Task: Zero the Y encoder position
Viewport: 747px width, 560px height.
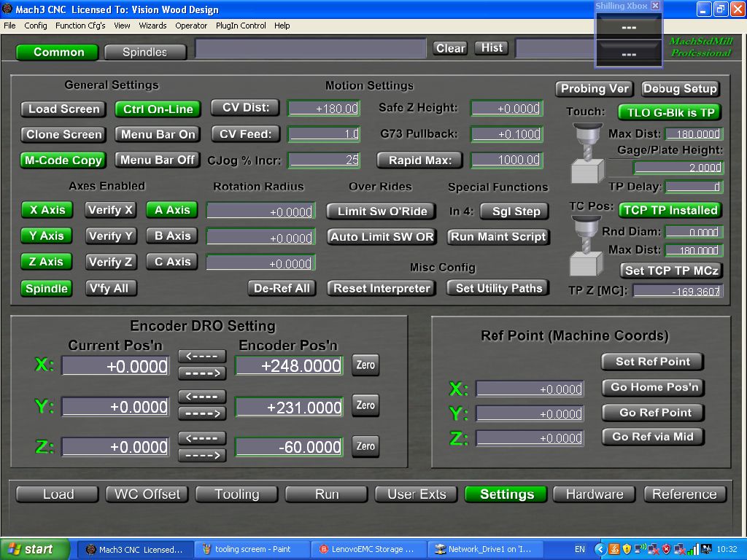Action: (365, 405)
